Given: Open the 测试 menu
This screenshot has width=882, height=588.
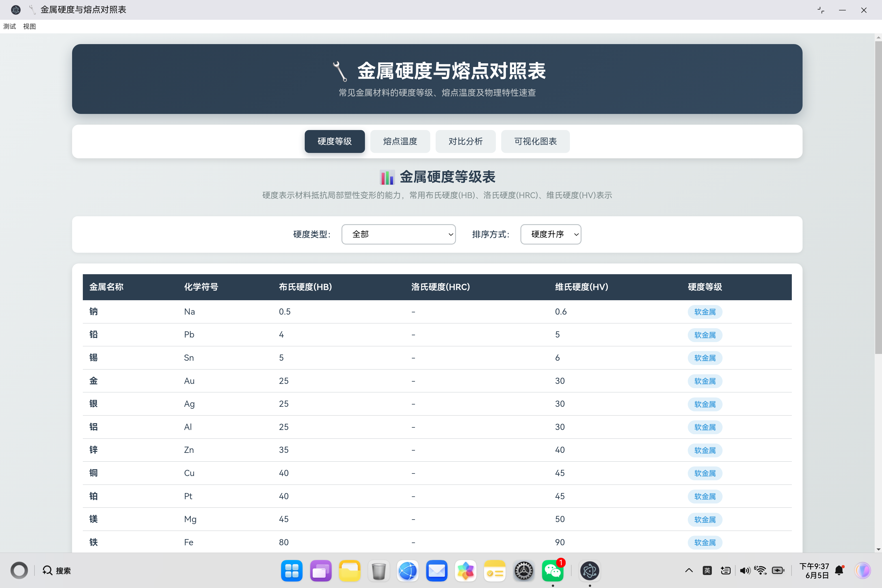Looking at the screenshot, I should (x=10, y=26).
